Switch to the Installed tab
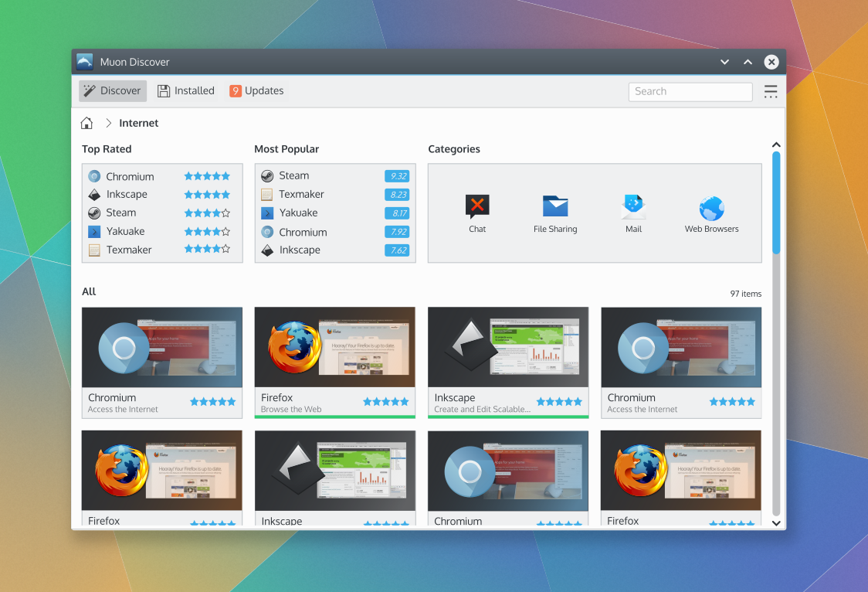 tap(186, 91)
